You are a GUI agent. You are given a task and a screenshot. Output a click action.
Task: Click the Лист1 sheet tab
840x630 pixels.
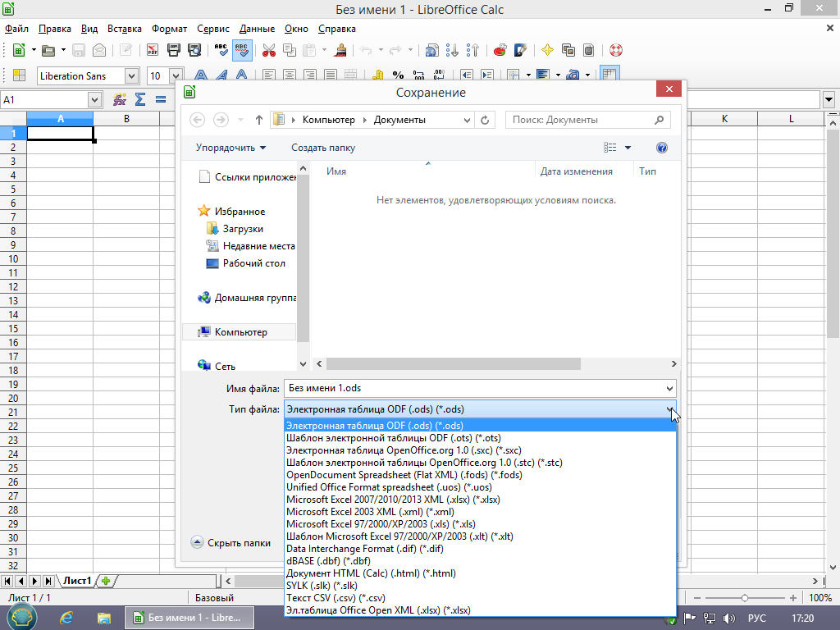(77, 581)
